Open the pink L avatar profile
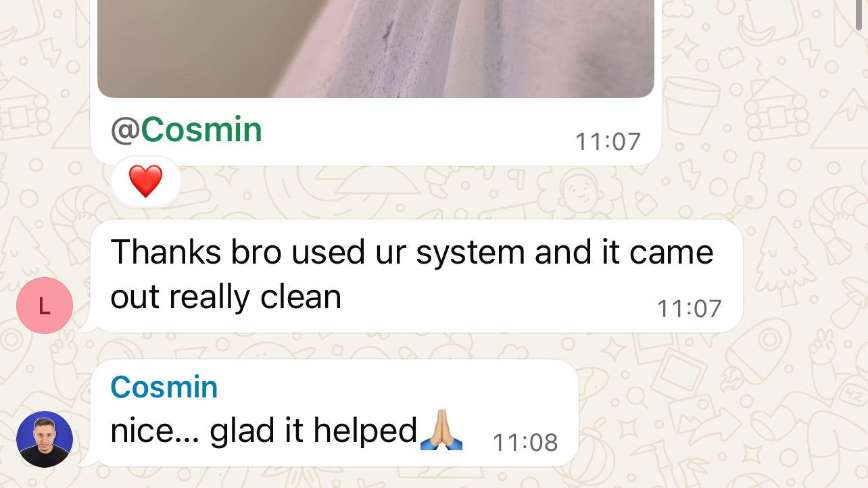The image size is (868, 488). pos(45,306)
